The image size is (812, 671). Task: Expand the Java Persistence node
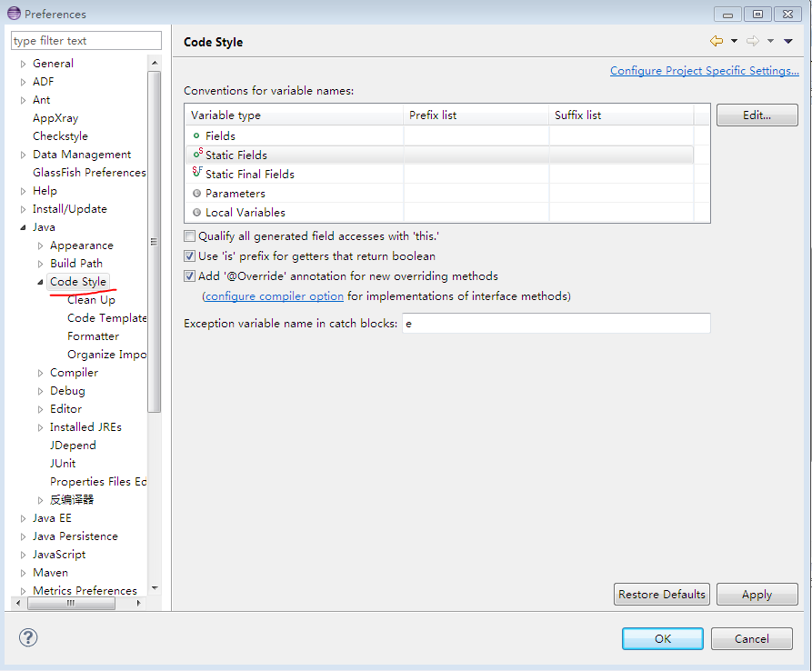23,537
